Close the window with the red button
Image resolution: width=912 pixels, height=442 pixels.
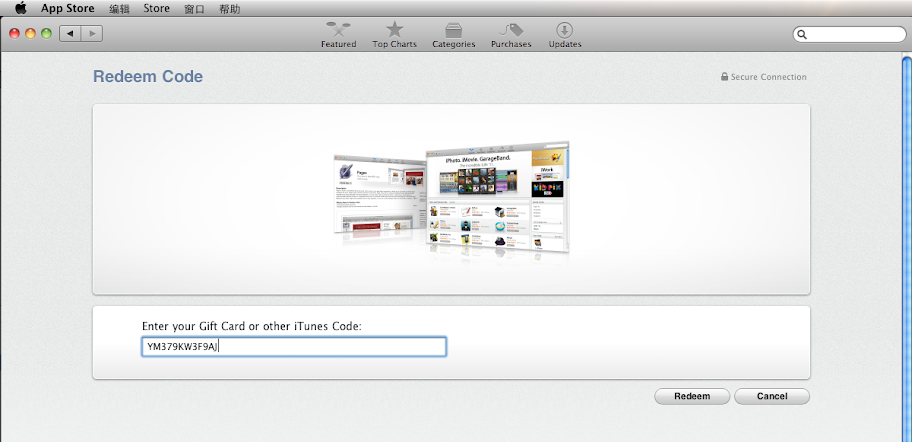pyautogui.click(x=14, y=34)
